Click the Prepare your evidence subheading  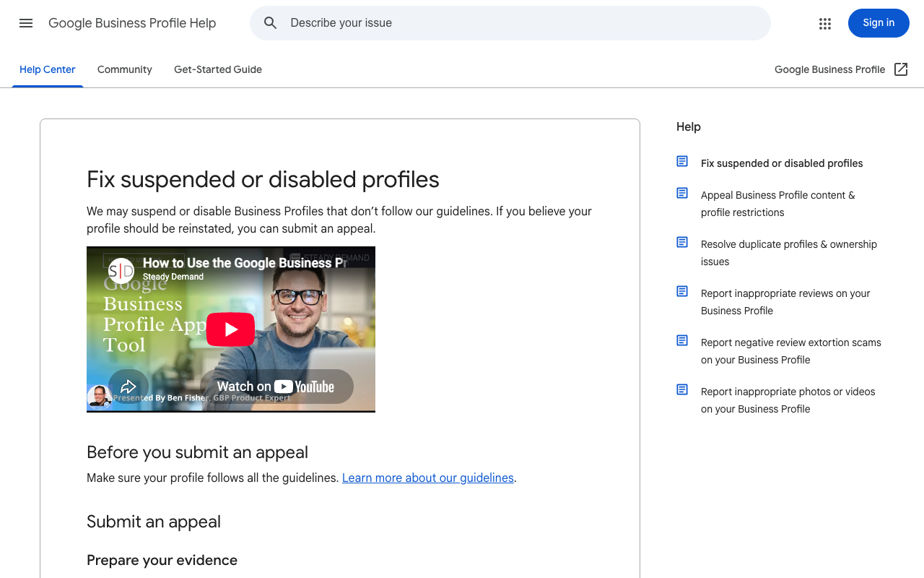[x=162, y=560]
